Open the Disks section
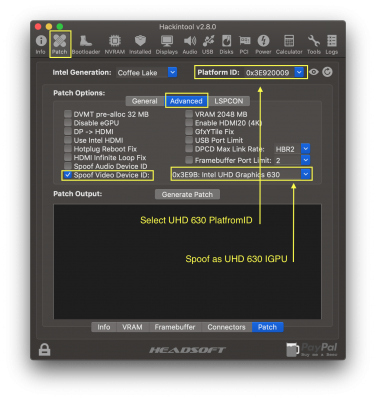 226,44
